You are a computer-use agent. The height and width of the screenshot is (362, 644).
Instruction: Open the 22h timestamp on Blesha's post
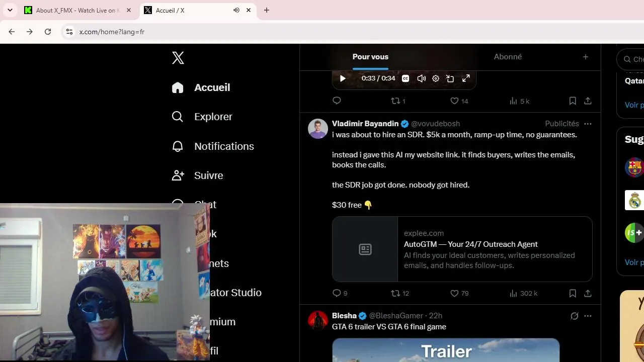coord(436,316)
